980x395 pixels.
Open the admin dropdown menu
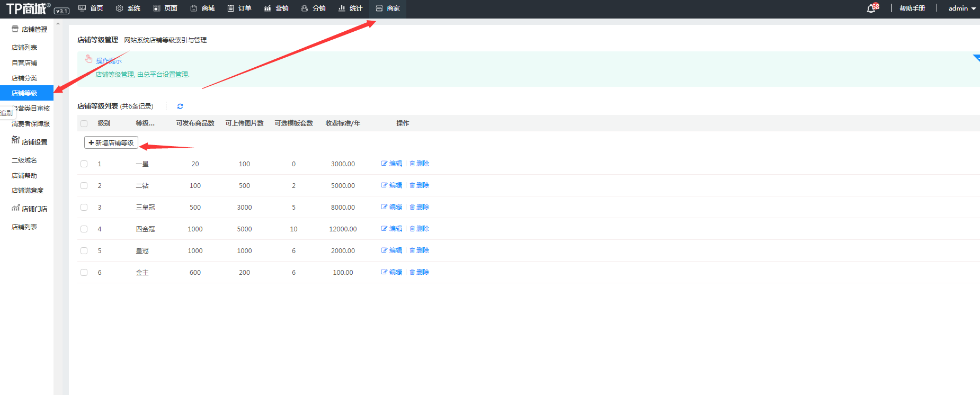tap(961, 8)
